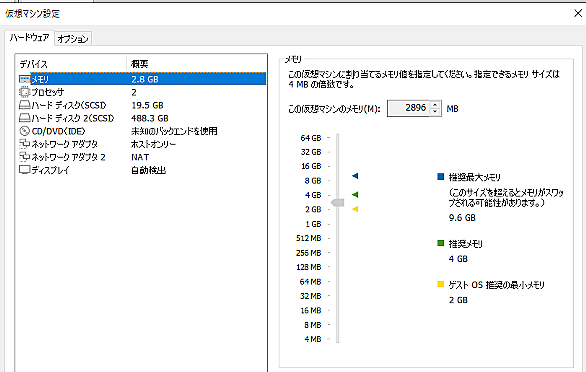Image resolution: width=586 pixels, height=372 pixels.
Task: Click the 4 MB slider scale label
Action: point(313,339)
